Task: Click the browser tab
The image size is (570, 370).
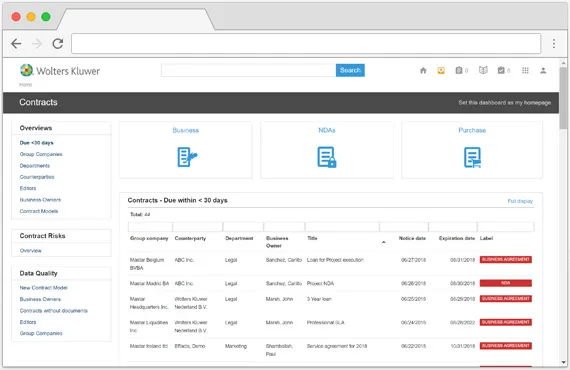Action: pyautogui.click(x=136, y=19)
